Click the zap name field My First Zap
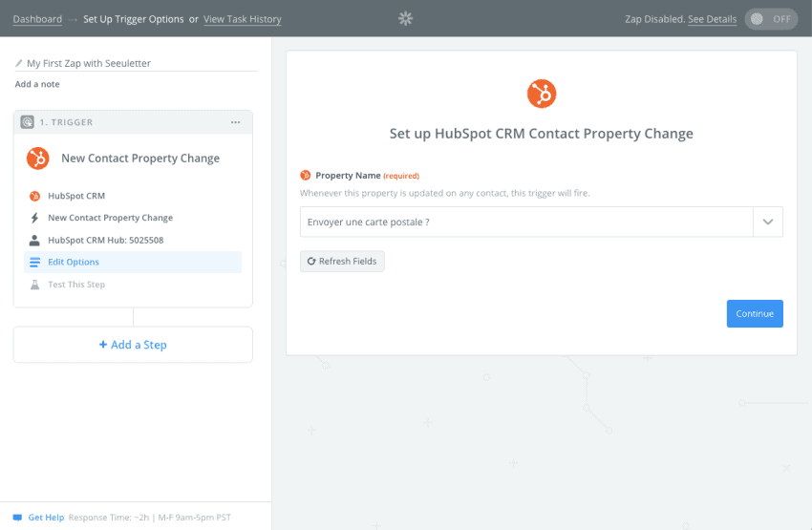Viewport: 812px width, 530px height. 137,63
